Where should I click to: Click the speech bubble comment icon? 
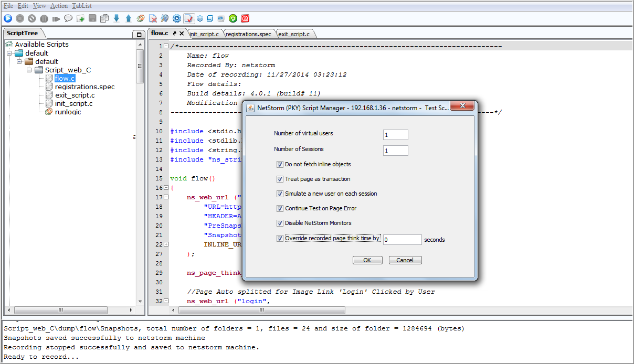[x=68, y=18]
